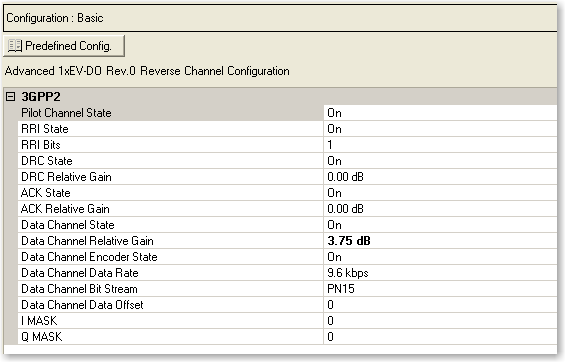Change Data Channel Encoder State value
The height and width of the screenshot is (362, 565).
point(440,257)
